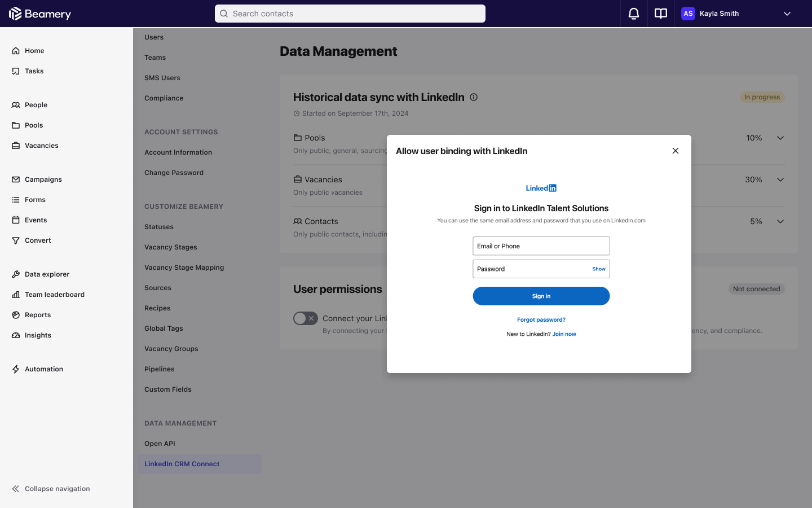Open Custom Fields settings
The height and width of the screenshot is (508, 812).
pos(168,389)
